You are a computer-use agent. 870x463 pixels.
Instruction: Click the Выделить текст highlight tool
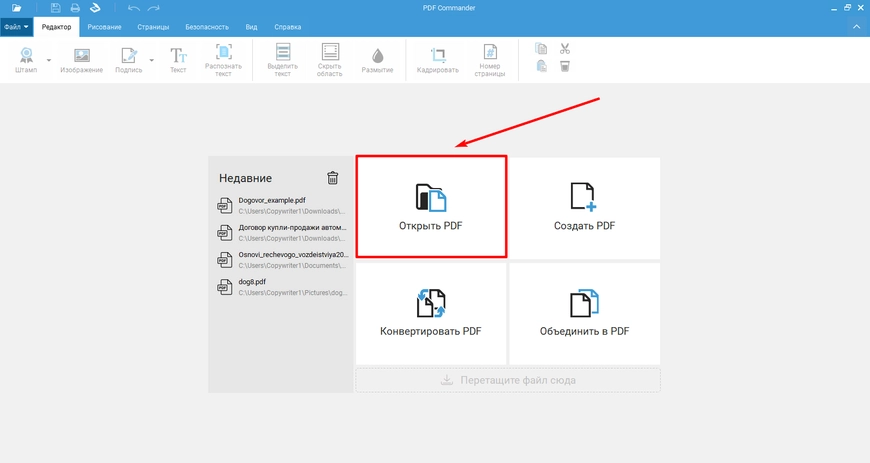283,60
